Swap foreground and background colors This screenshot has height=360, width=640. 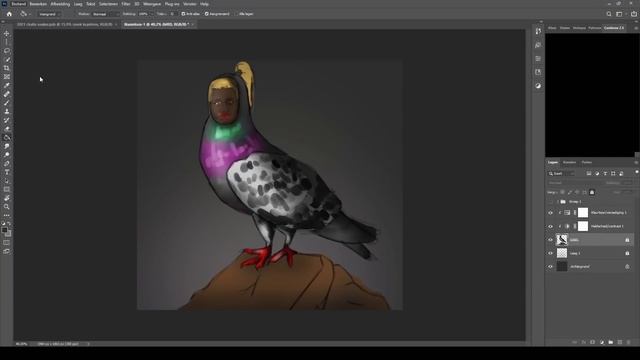9,224
